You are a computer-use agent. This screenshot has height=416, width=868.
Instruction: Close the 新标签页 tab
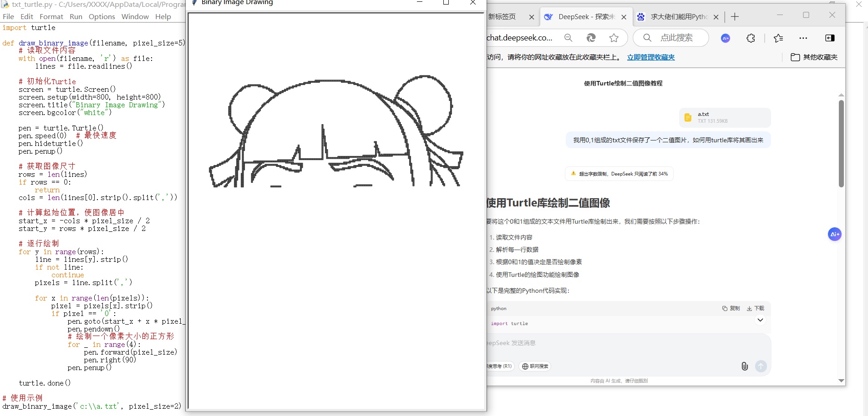[531, 17]
